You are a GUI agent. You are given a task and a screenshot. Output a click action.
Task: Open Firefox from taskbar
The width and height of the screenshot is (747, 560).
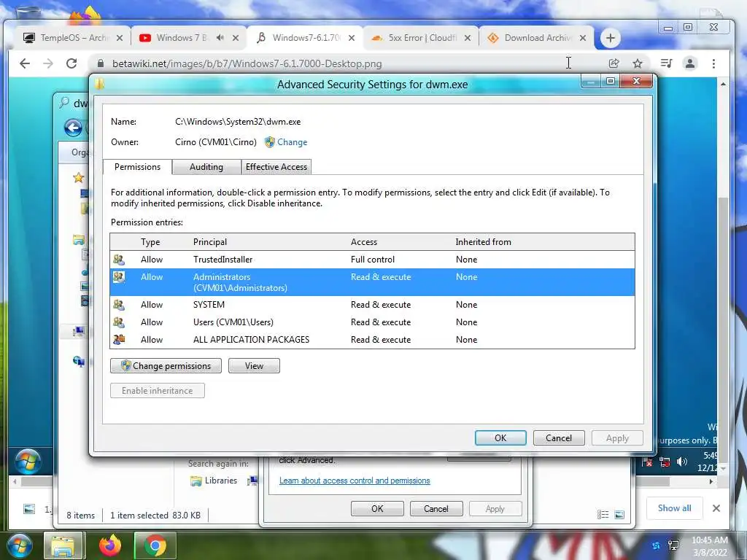(110, 545)
